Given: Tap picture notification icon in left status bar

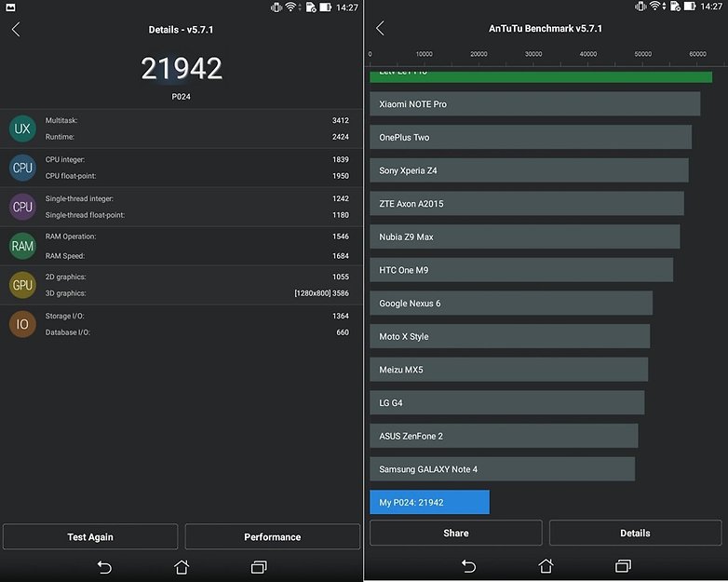Looking at the screenshot, I should (x=9, y=7).
